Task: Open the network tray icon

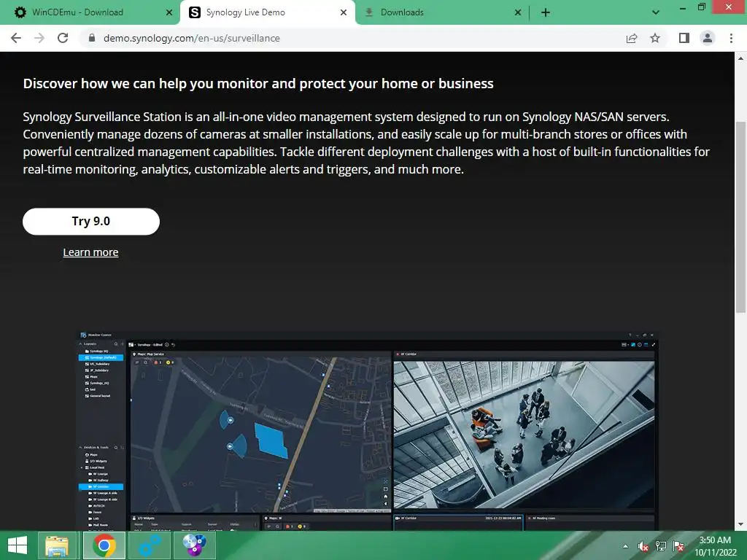Action: (661, 546)
